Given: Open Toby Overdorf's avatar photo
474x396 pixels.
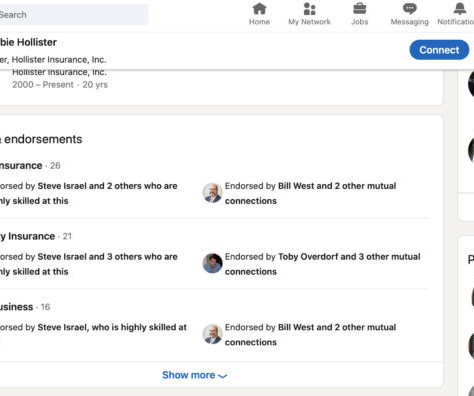Looking at the screenshot, I should (212, 263).
